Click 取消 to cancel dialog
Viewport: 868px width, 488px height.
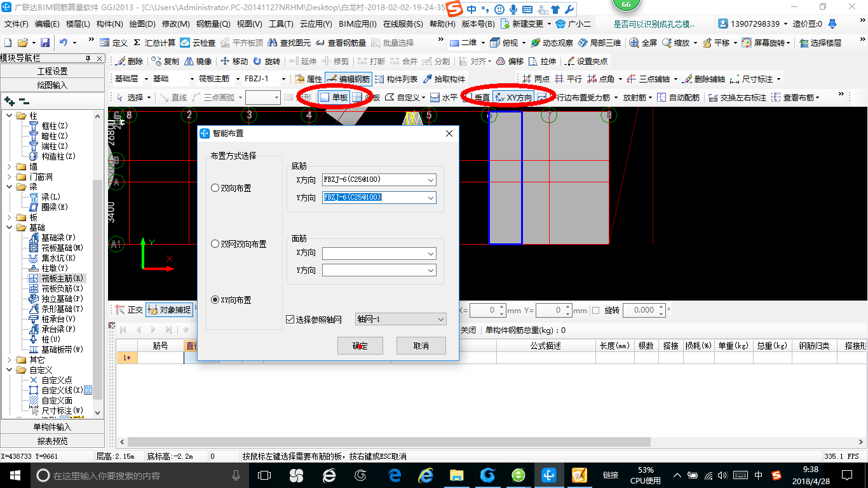[421, 346]
